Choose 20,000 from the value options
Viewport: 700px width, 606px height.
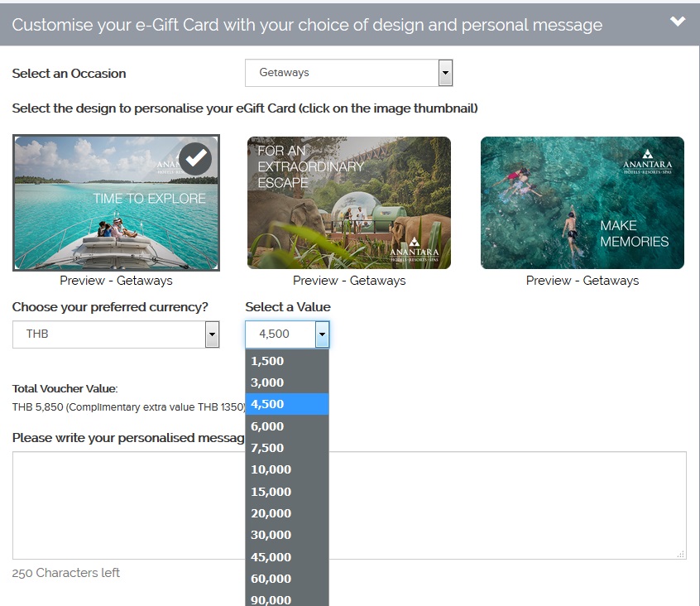(x=286, y=513)
